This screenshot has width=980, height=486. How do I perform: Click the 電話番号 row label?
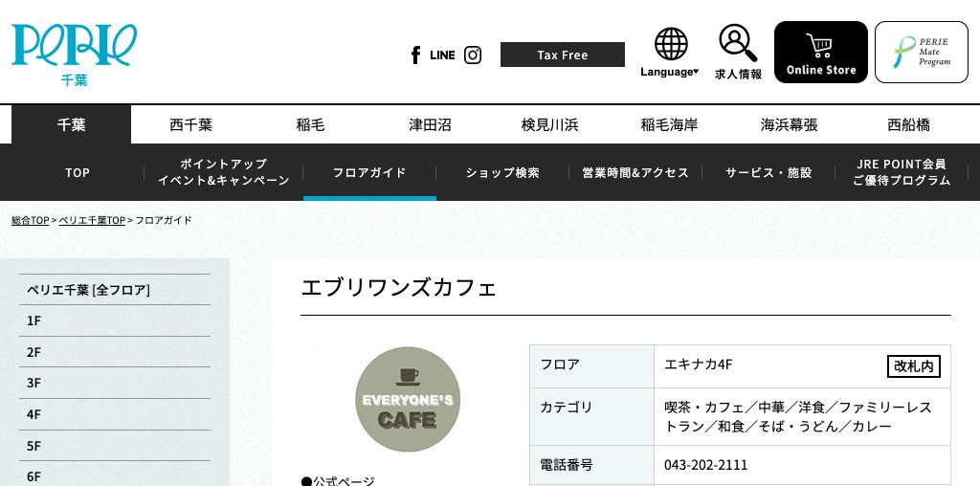tap(566, 465)
